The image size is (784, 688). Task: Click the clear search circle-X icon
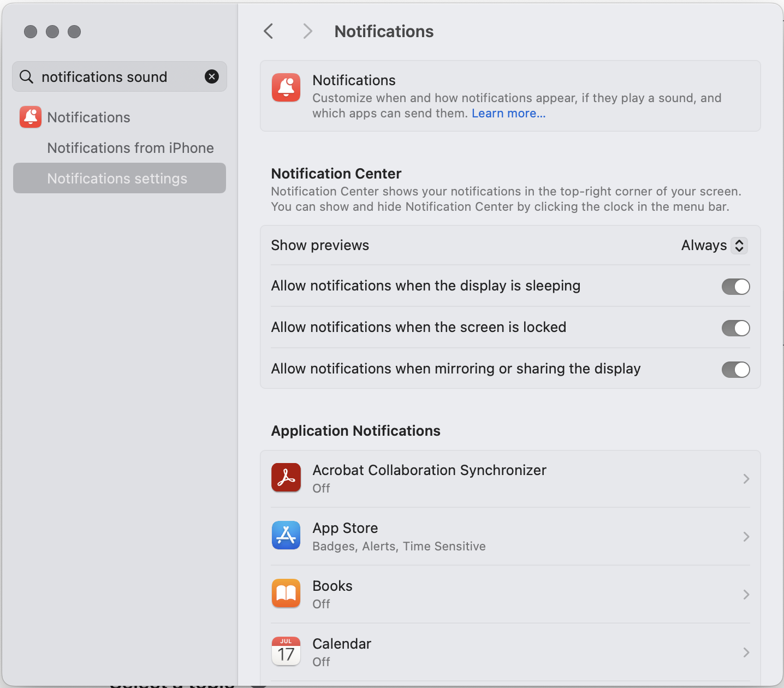pyautogui.click(x=212, y=76)
